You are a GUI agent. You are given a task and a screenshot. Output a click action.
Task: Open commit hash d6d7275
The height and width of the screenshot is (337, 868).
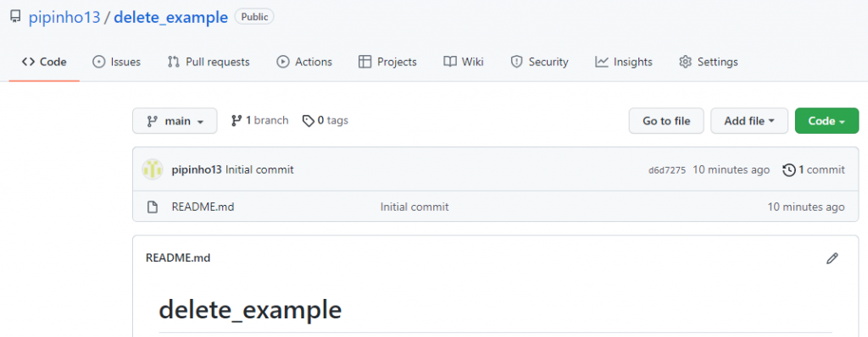pos(667,170)
